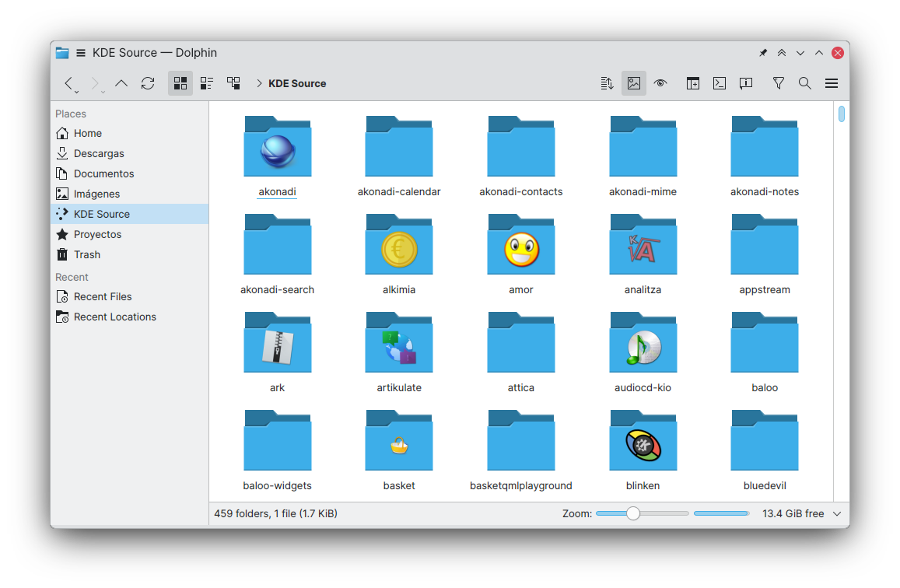The width and height of the screenshot is (900, 588).
Task: Open the hamburger menu in toolbar
Action: (x=832, y=83)
